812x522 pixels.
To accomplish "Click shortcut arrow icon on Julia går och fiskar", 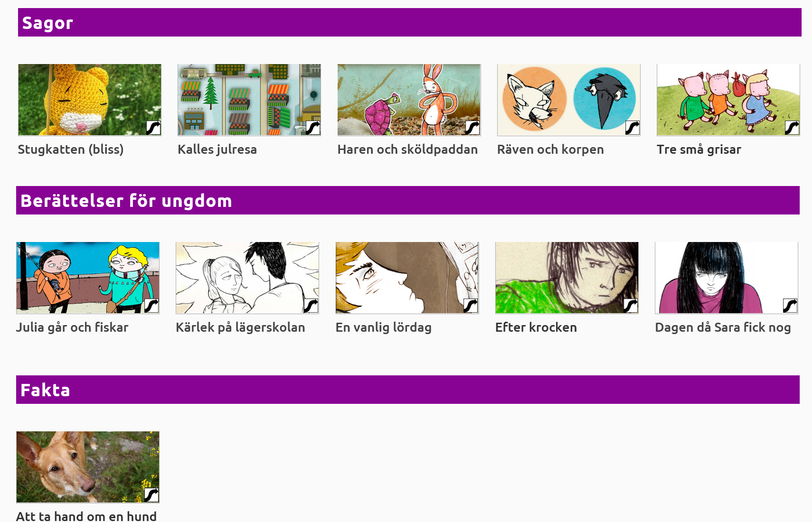I will coord(151,306).
